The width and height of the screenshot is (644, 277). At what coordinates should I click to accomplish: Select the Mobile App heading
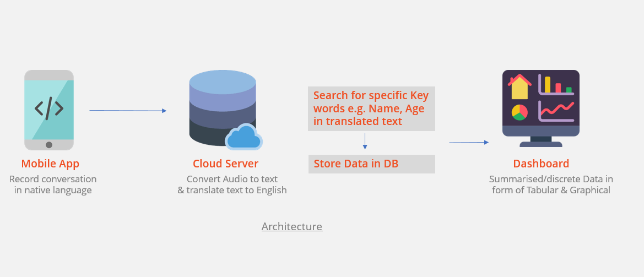(x=50, y=164)
